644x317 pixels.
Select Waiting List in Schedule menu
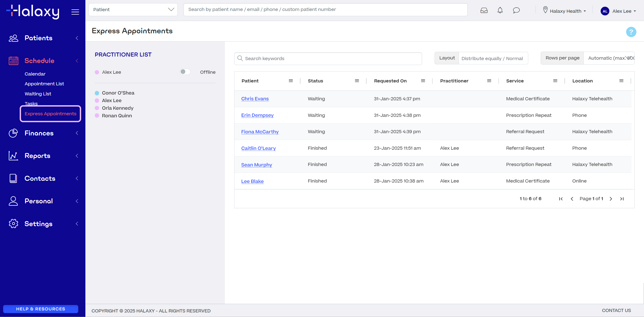pos(38,94)
